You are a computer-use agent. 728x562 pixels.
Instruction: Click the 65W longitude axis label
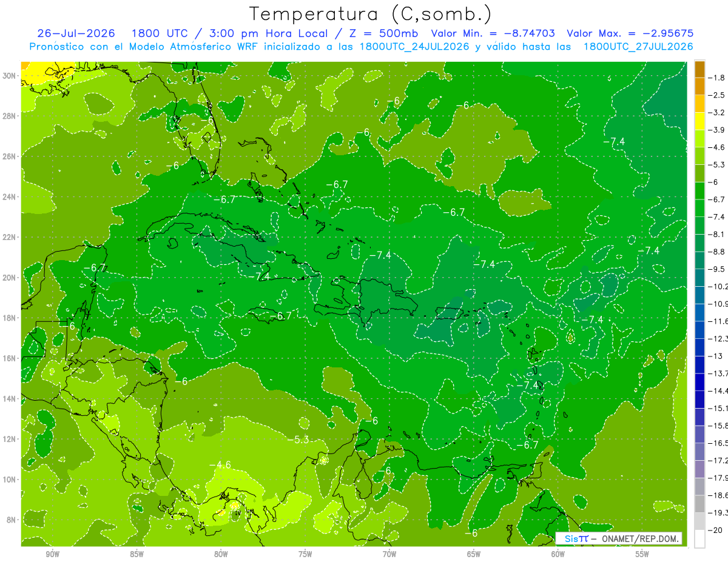[474, 555]
